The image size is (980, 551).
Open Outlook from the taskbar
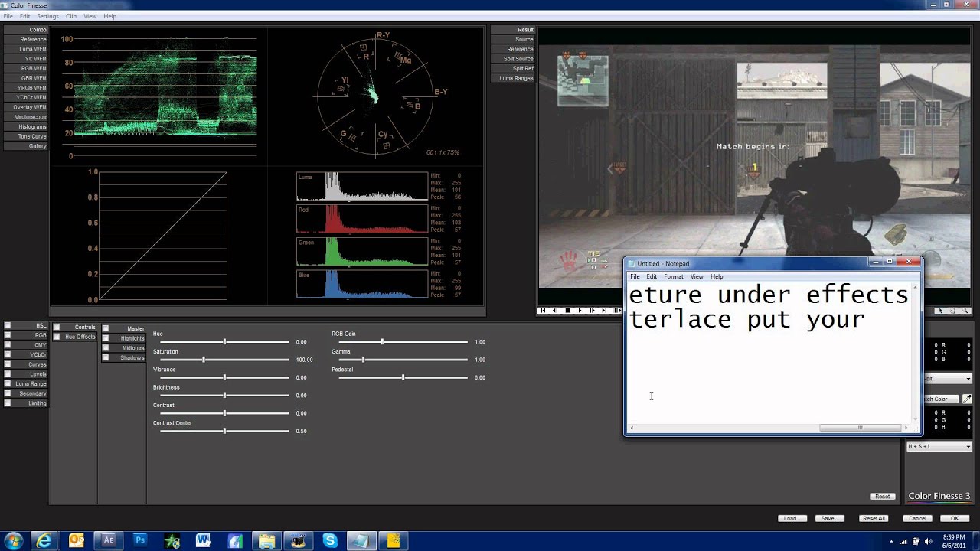[77, 540]
